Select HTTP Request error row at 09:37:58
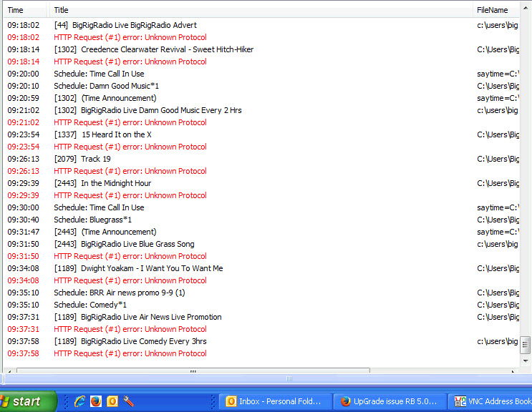This screenshot has height=412, width=532. (261, 354)
